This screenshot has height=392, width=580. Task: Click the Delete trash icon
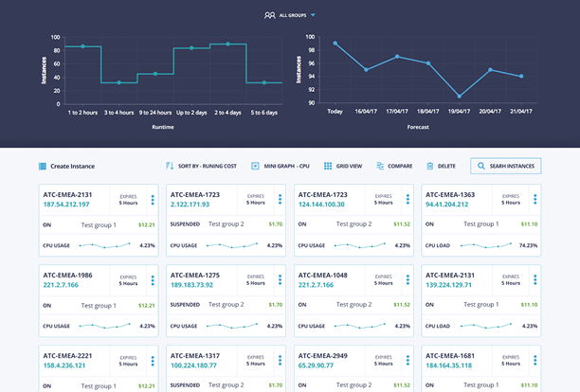tap(430, 166)
